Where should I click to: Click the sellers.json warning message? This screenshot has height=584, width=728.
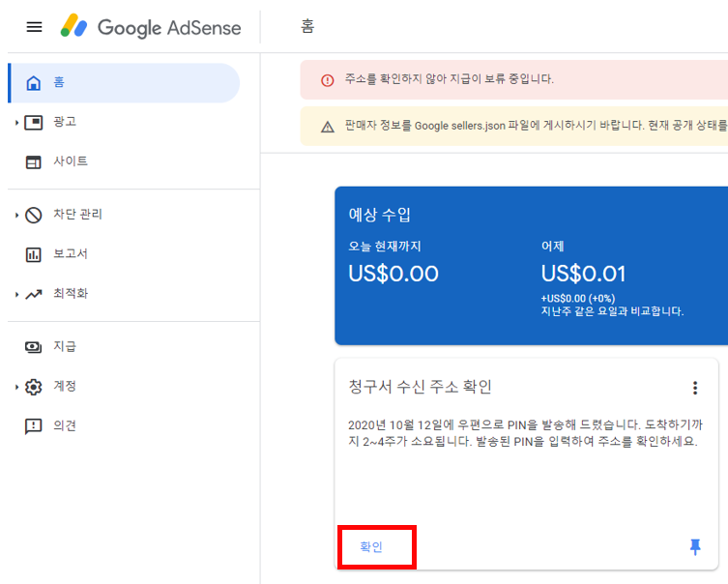(537, 126)
